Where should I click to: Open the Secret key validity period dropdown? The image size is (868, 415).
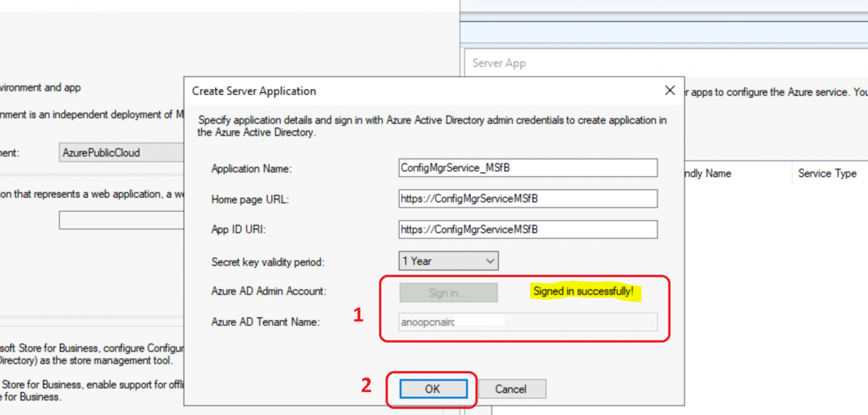(x=489, y=260)
